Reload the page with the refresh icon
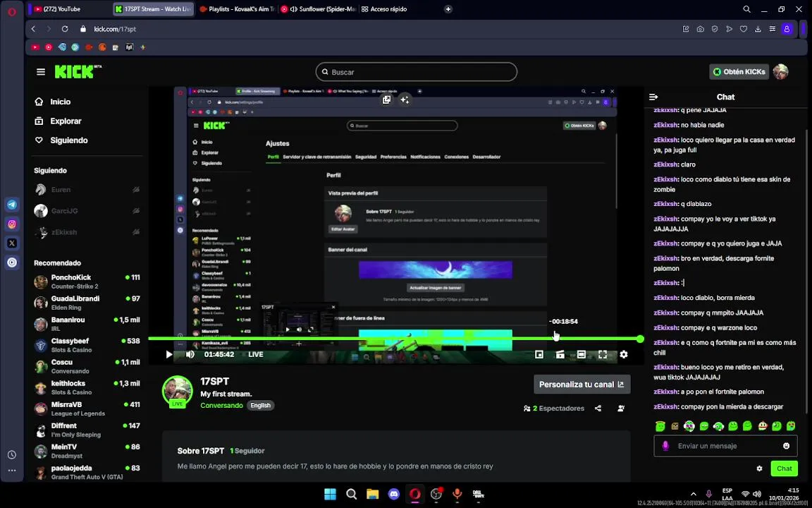Viewport: 812px width, 508px height. point(65,29)
